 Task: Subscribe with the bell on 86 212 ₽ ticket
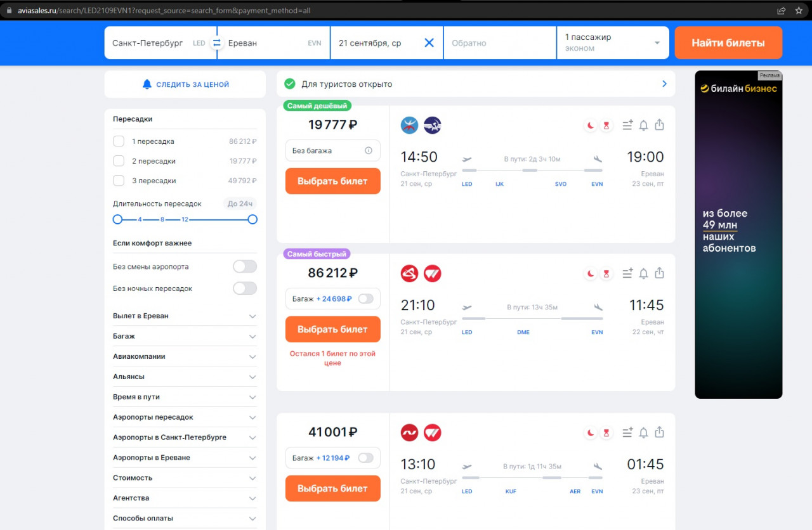coord(643,274)
